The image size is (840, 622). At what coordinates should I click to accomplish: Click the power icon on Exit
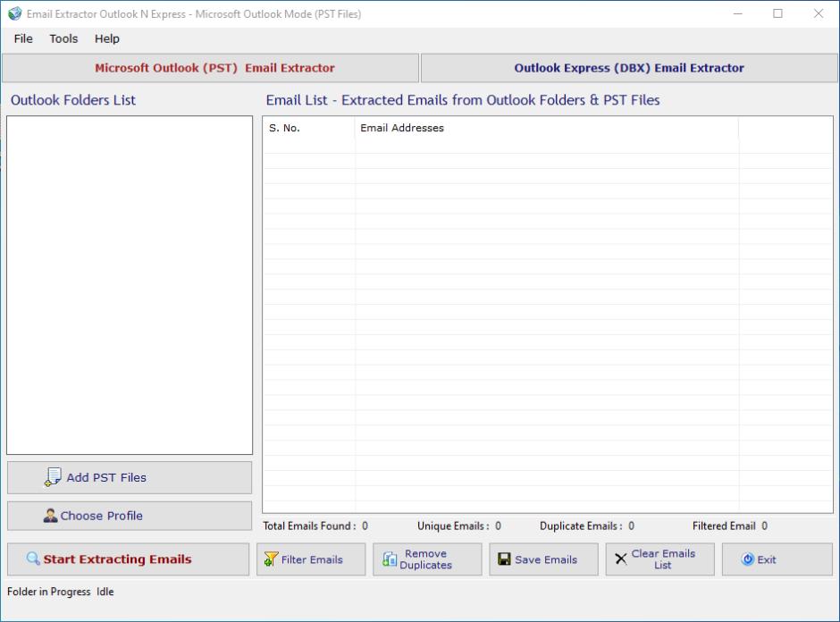click(747, 559)
